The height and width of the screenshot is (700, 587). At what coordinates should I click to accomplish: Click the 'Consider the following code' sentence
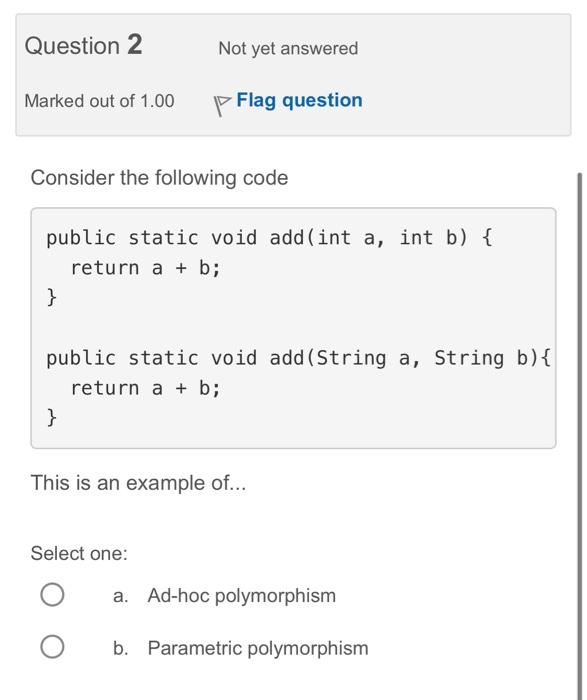[159, 178]
